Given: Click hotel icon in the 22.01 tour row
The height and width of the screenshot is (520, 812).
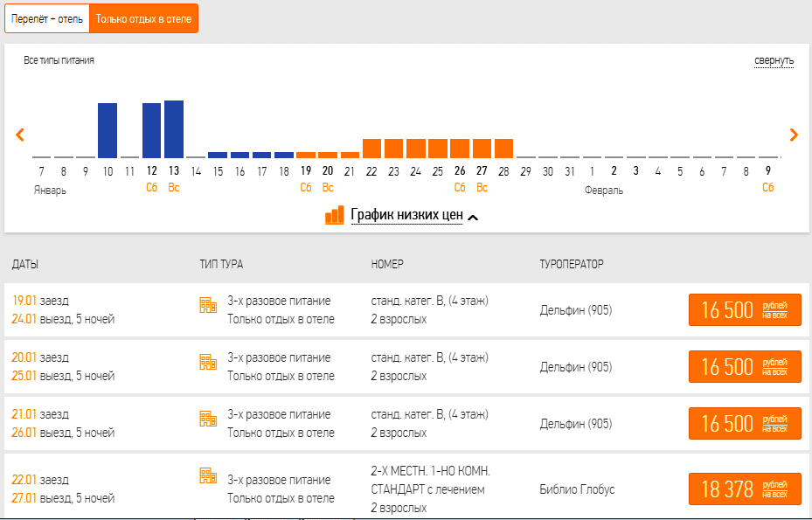Looking at the screenshot, I should coord(207,475).
